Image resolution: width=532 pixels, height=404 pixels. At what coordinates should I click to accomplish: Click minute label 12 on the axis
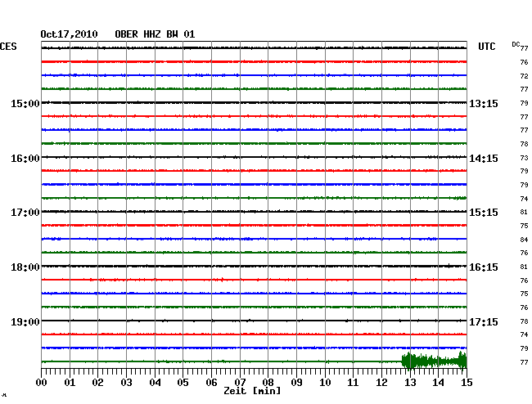[381, 382]
